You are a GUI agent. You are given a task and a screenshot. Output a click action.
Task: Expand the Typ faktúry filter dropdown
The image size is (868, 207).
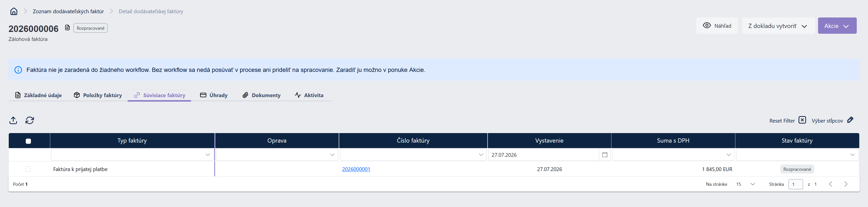tap(132, 155)
